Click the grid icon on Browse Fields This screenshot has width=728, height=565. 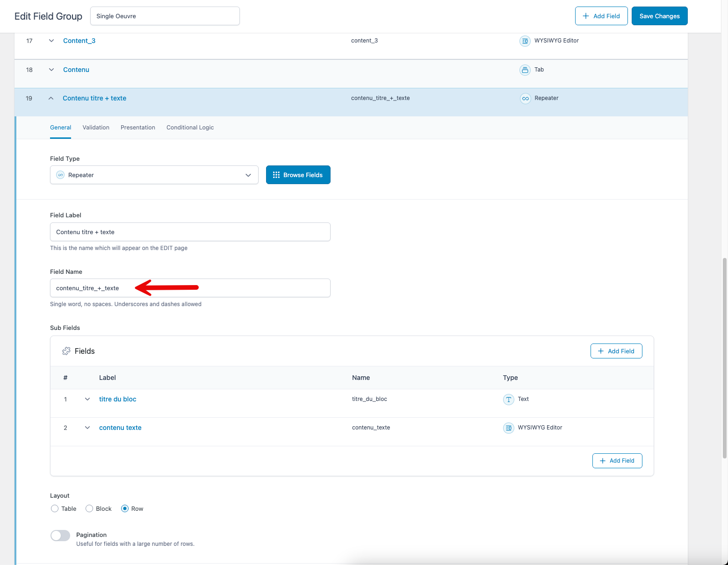coord(276,175)
